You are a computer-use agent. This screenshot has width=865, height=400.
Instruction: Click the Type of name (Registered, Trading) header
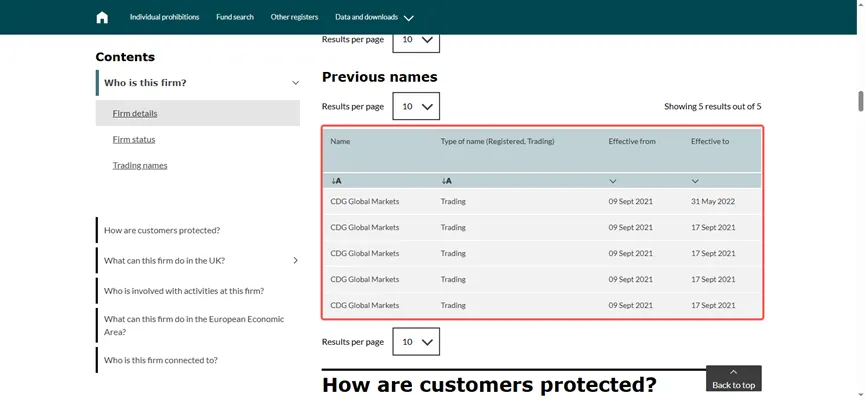[x=498, y=141]
